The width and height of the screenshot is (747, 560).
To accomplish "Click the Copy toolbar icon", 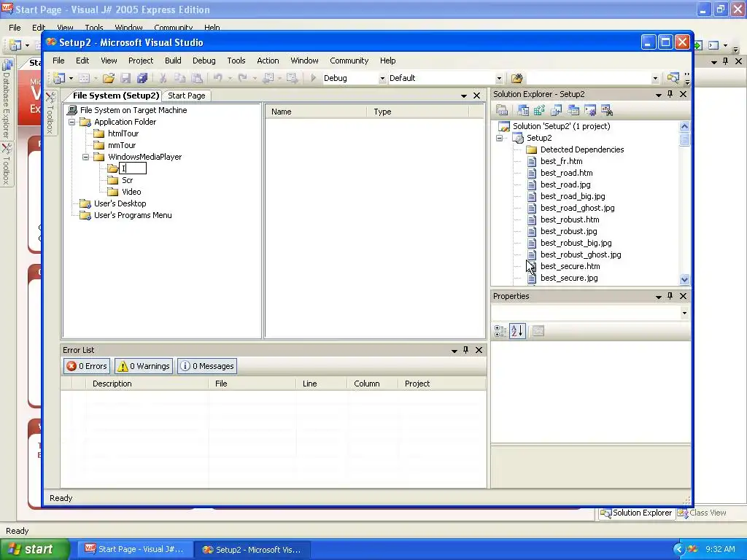I will [179, 78].
